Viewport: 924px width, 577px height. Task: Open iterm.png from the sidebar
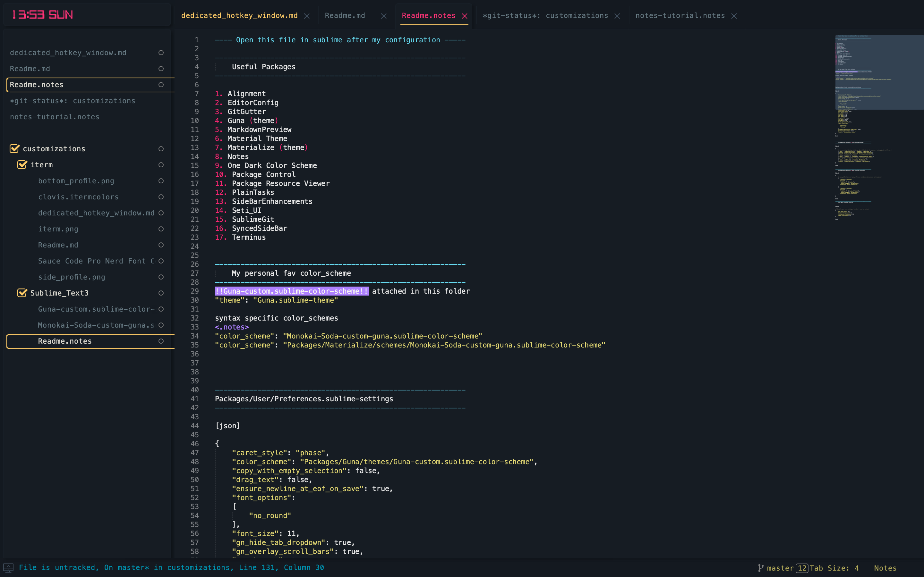[58, 229]
